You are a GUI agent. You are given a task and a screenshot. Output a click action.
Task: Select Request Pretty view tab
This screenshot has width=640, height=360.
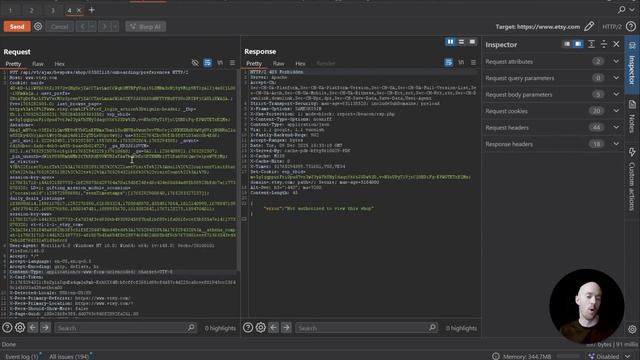pyautogui.click(x=13, y=64)
